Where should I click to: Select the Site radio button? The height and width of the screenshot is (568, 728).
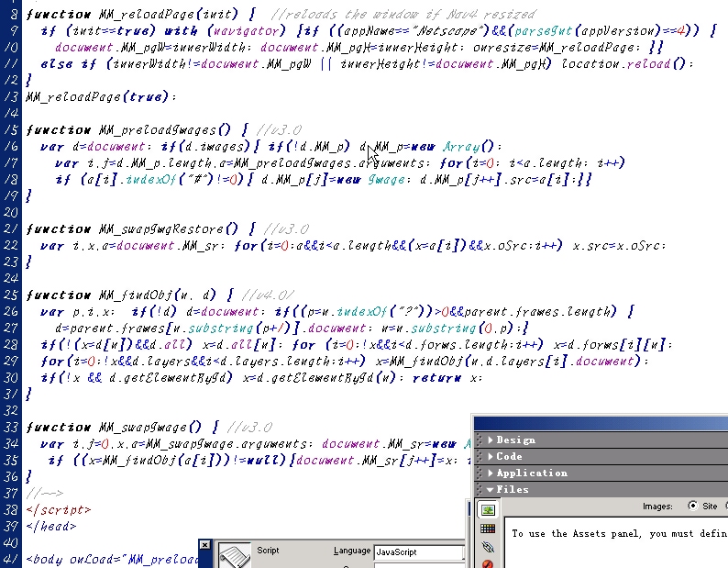pyautogui.click(x=692, y=506)
